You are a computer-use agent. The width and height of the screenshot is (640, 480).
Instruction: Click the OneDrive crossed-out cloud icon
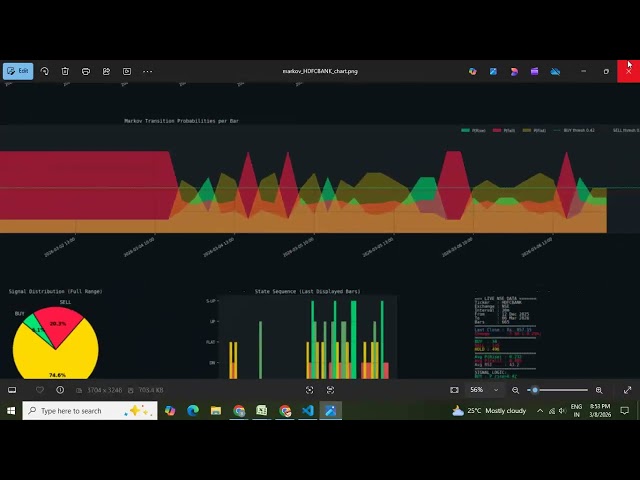pyautogui.click(x=555, y=71)
